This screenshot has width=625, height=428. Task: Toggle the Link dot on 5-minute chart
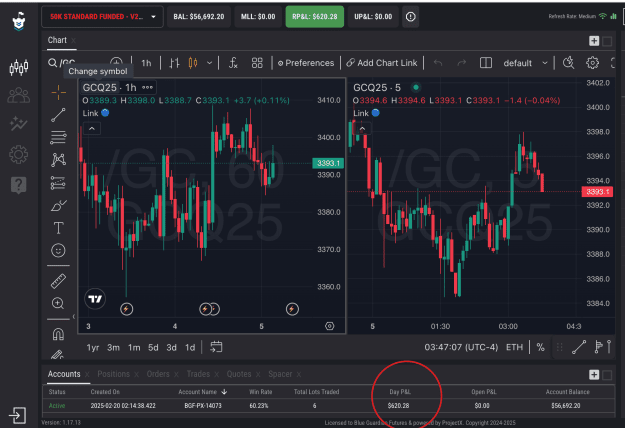375,113
